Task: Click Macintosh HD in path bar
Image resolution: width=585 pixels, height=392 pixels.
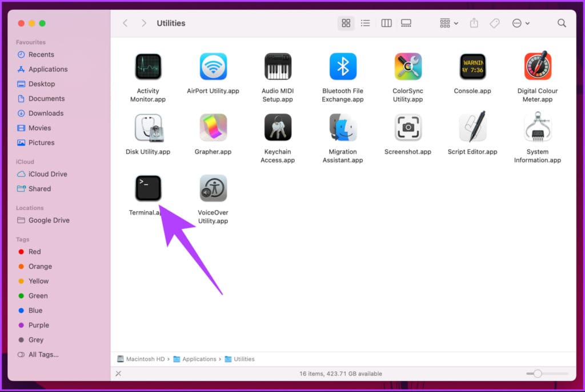Action: [141, 359]
